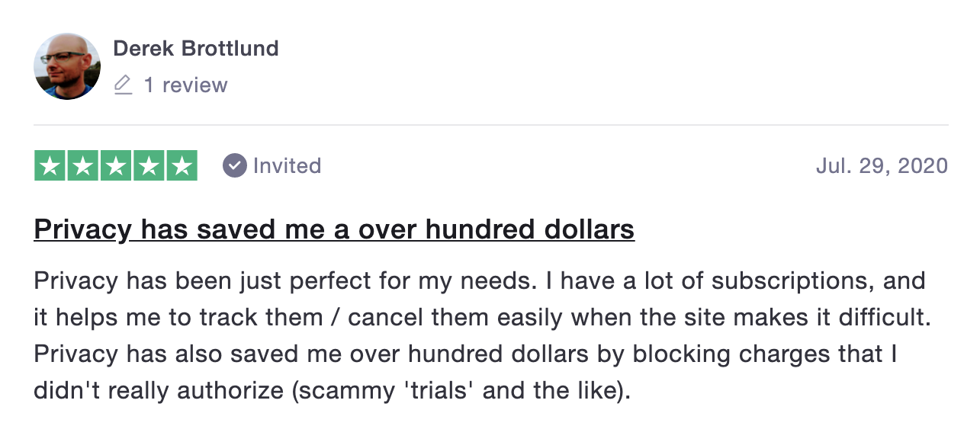Open Derek Brottlund's profile photo
980x426 pixels.
tap(67, 66)
